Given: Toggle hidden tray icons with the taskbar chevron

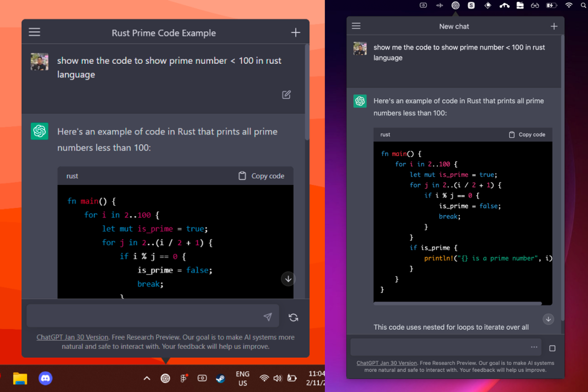Looking at the screenshot, I should pyautogui.click(x=147, y=378).
